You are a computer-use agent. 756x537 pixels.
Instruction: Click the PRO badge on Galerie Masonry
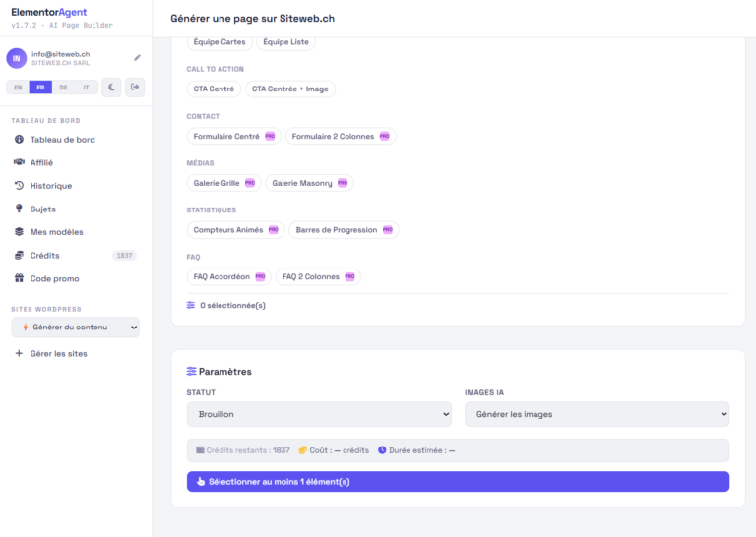(x=343, y=183)
